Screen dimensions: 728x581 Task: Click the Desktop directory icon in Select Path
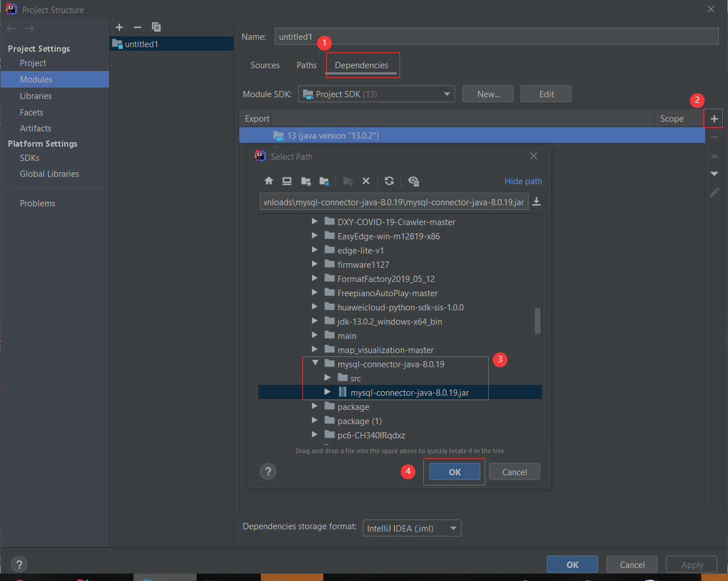coord(287,181)
